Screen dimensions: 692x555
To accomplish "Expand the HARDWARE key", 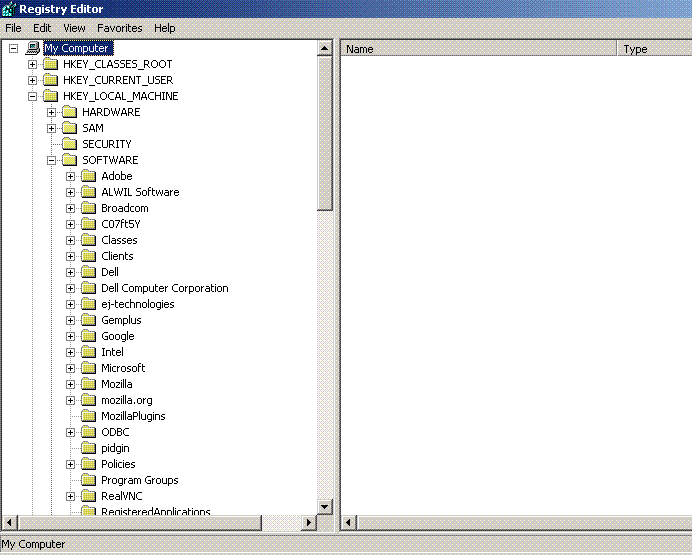I will click(x=52, y=112).
